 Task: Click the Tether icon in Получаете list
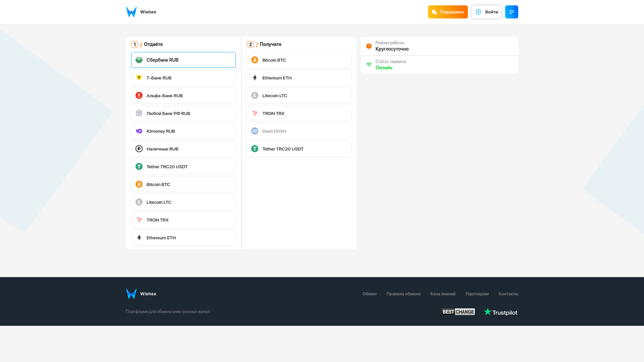pos(255,149)
